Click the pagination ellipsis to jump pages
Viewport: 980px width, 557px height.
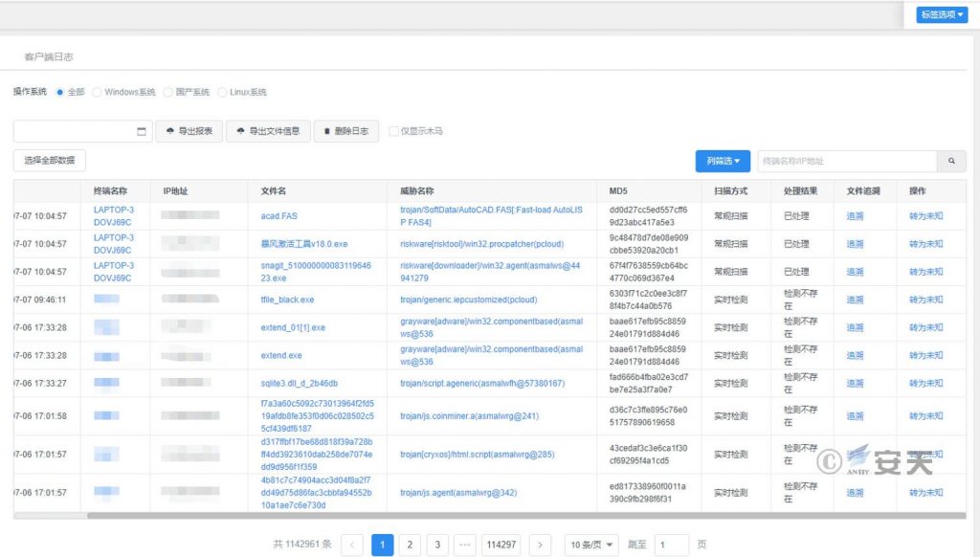pyautogui.click(x=465, y=545)
